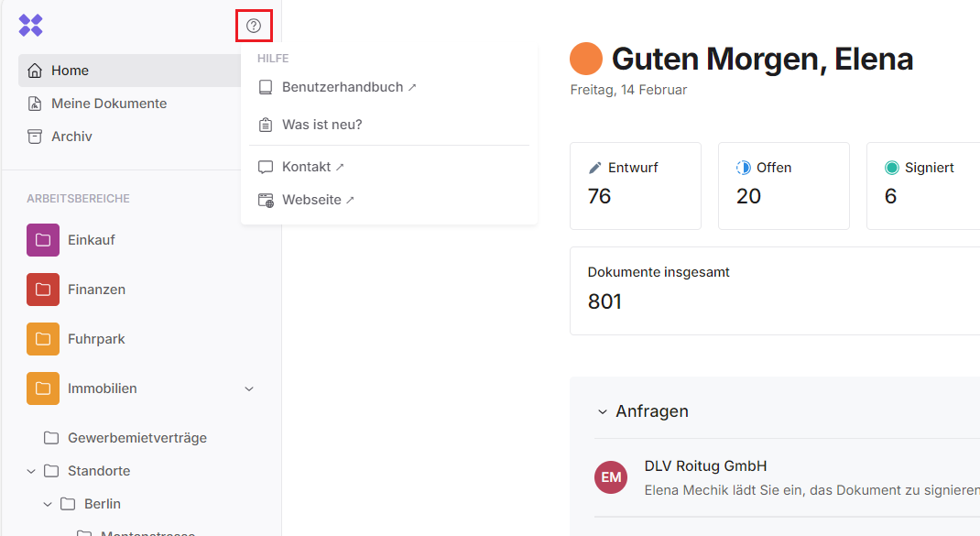Click the purple app logo
Screen dimensions: 980x536
(x=31, y=26)
